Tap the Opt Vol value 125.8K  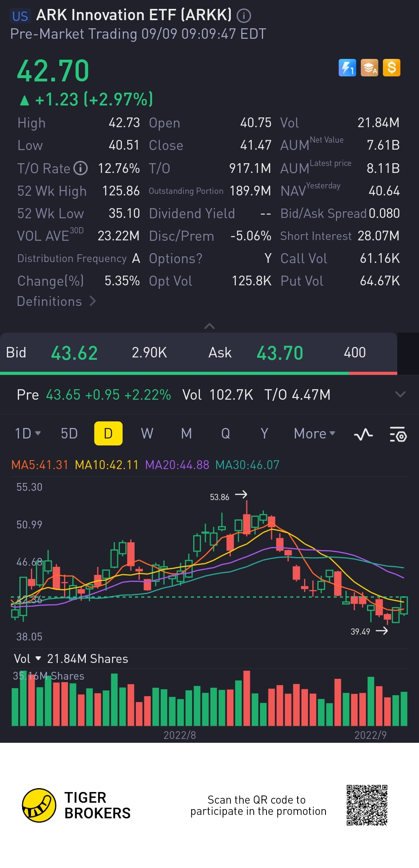pyautogui.click(x=251, y=281)
